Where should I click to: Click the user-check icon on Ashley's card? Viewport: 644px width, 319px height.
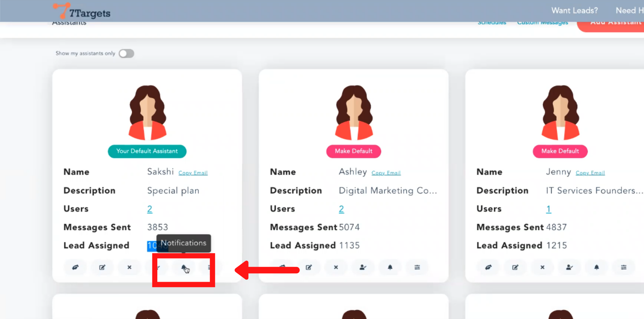click(x=363, y=267)
